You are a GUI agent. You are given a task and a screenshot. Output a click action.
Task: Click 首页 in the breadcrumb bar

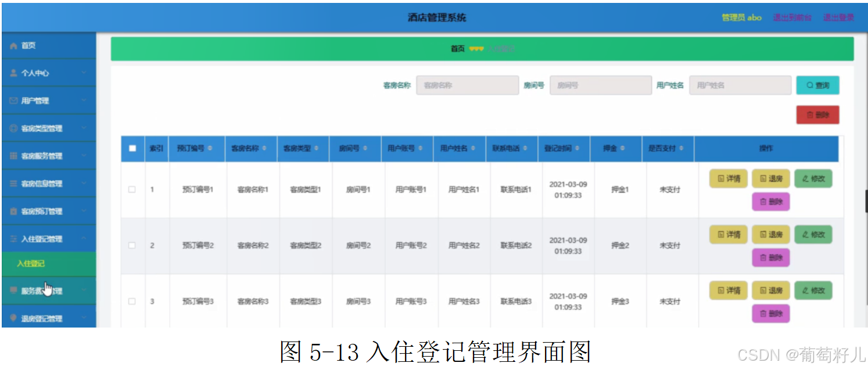(460, 48)
